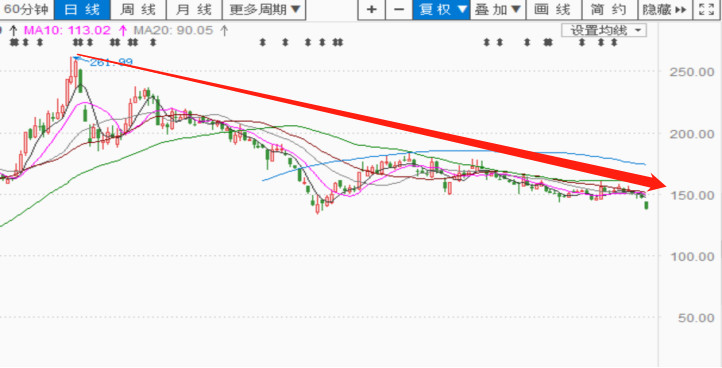
Task: Click the 100.00 price axis label
Action: coord(692,256)
